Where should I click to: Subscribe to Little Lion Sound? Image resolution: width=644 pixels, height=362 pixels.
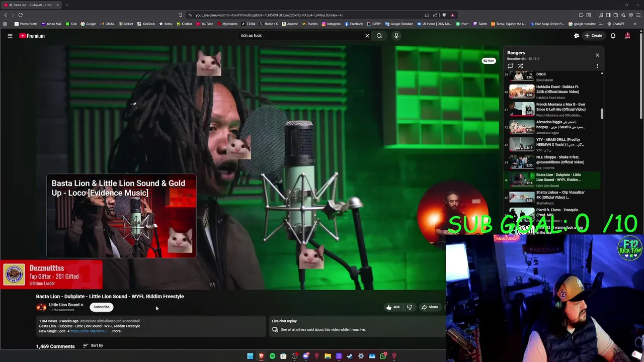pos(101,307)
